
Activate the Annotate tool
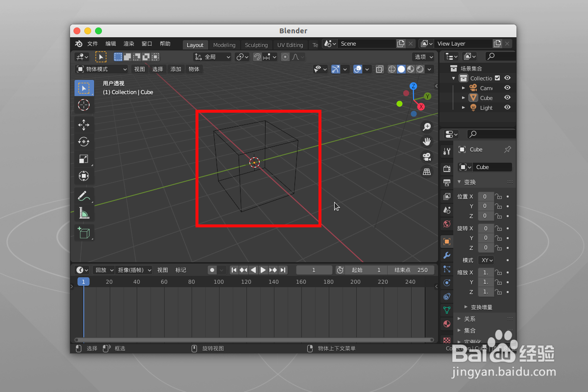84,196
